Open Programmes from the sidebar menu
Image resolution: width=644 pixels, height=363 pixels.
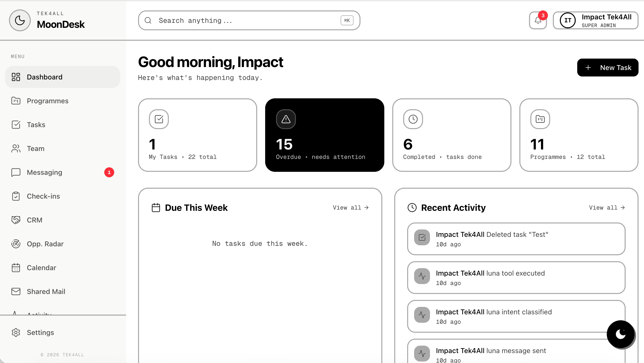click(x=47, y=101)
